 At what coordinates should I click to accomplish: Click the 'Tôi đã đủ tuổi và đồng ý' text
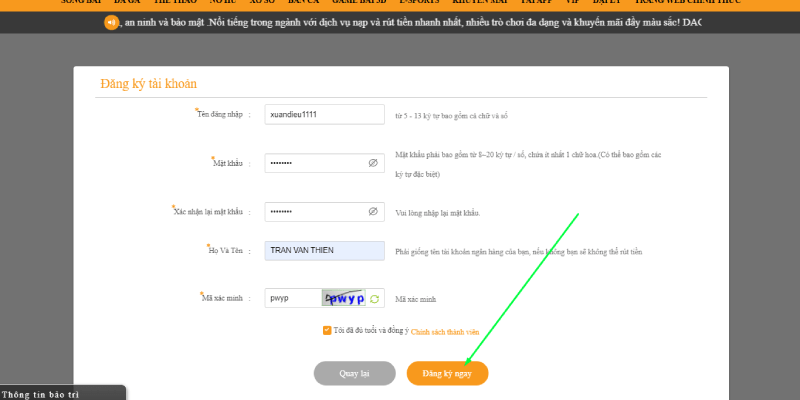pyautogui.click(x=371, y=330)
